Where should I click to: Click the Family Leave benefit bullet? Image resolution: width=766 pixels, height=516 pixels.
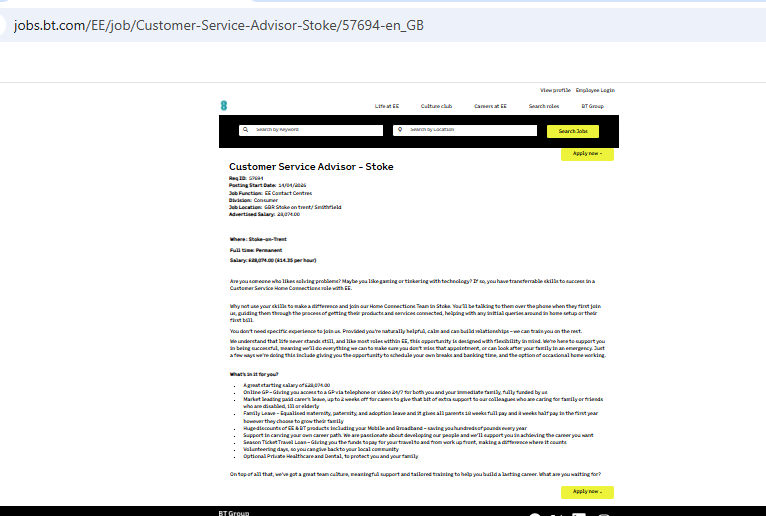click(421, 417)
